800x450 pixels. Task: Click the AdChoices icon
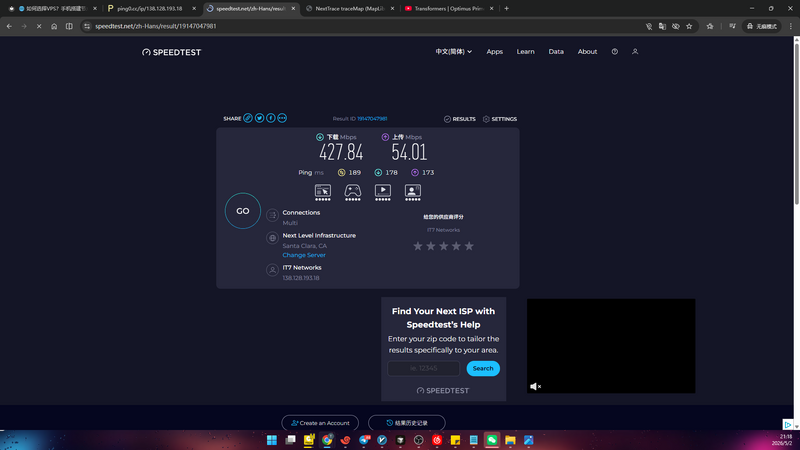coord(788,424)
